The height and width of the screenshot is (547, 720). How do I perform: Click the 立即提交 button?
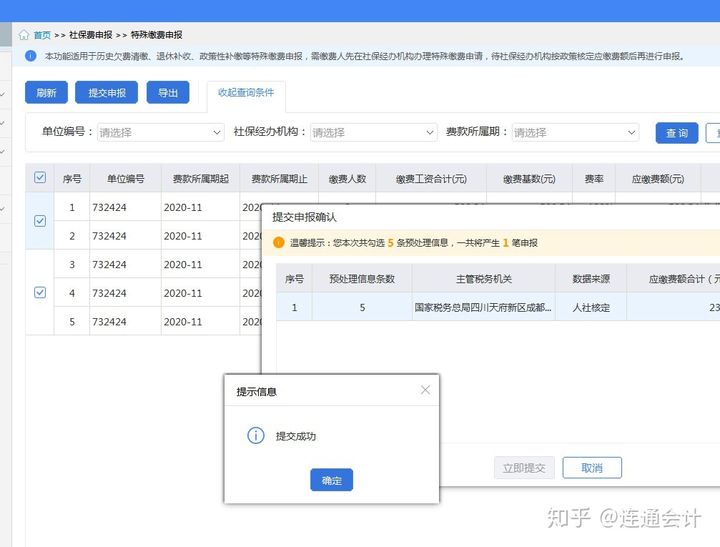(524, 468)
